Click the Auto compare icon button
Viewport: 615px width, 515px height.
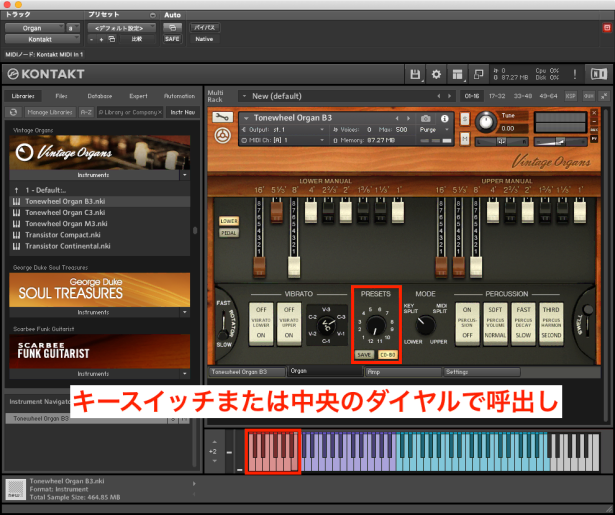tap(172, 27)
